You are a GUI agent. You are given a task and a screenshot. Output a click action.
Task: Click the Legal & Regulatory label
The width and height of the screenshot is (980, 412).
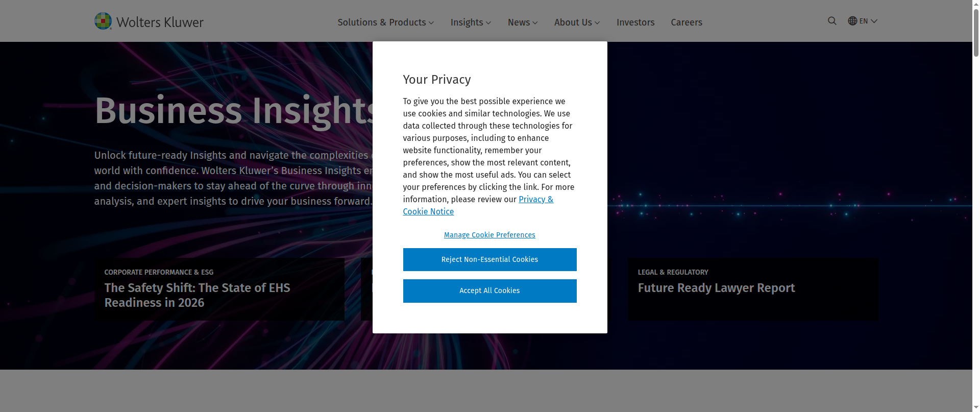673,272
